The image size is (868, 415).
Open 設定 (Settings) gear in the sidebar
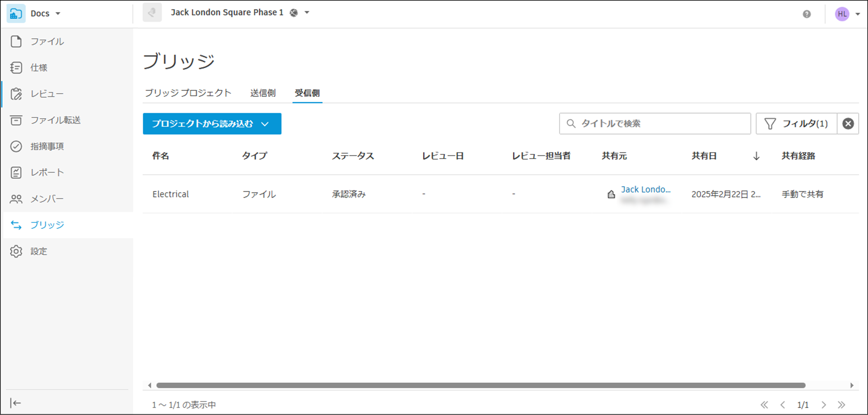click(x=16, y=251)
